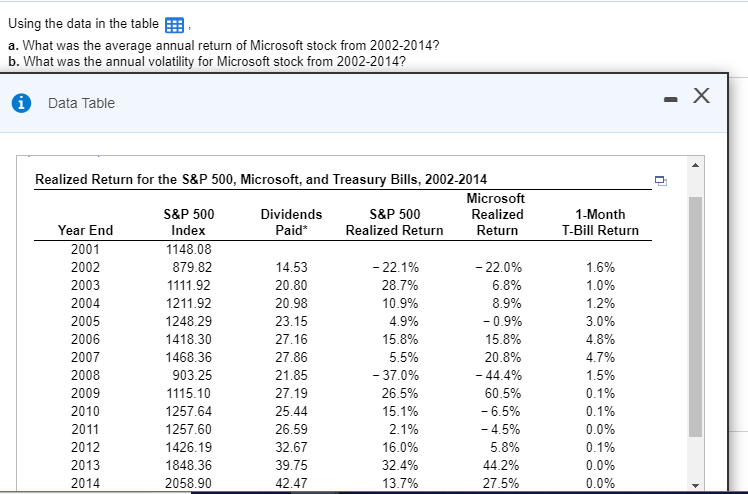Screen dimensions: 748x494
Task: Click the 1-Month T-Bill Return header
Action: 600,222
